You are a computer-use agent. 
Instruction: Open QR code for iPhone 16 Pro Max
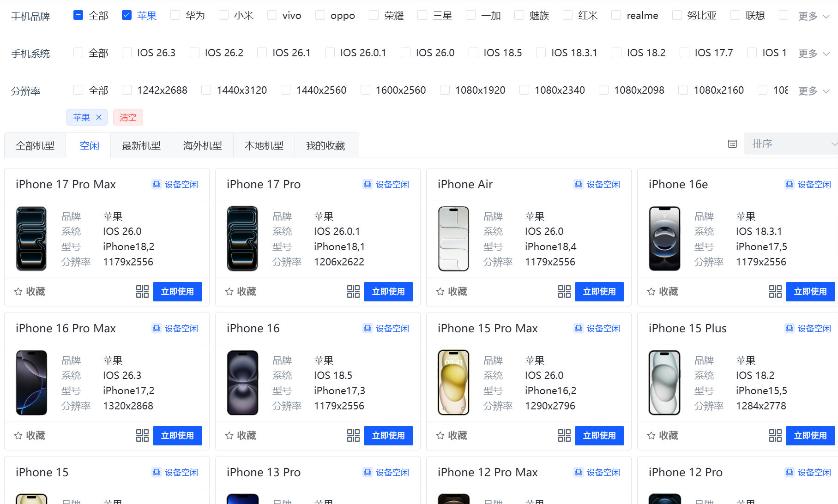point(142,436)
